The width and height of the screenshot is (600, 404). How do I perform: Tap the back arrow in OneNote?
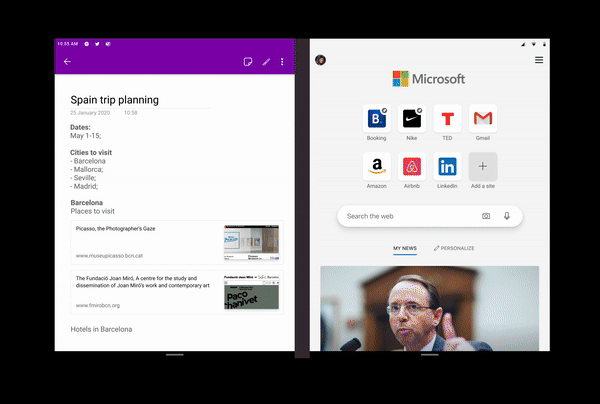[67, 62]
